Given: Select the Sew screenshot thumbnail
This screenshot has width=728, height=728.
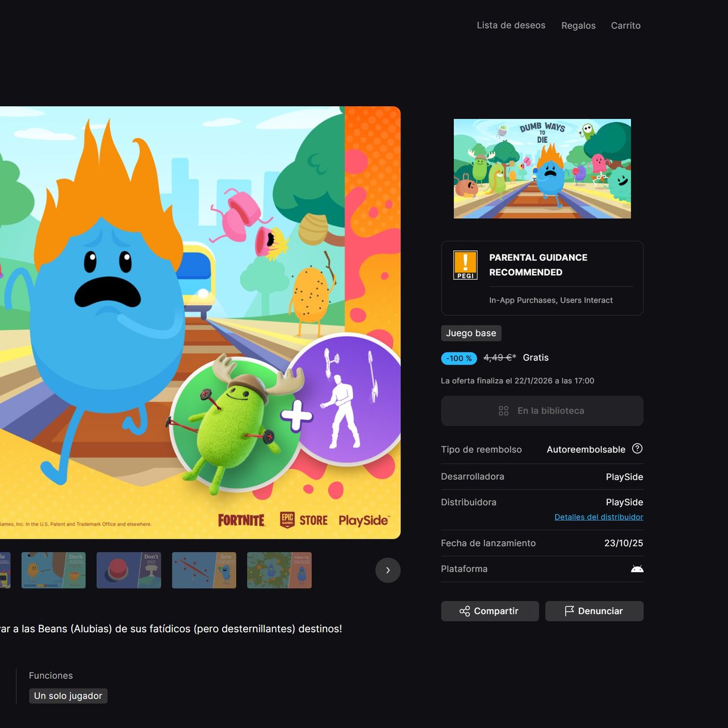Looking at the screenshot, I should click(204, 570).
